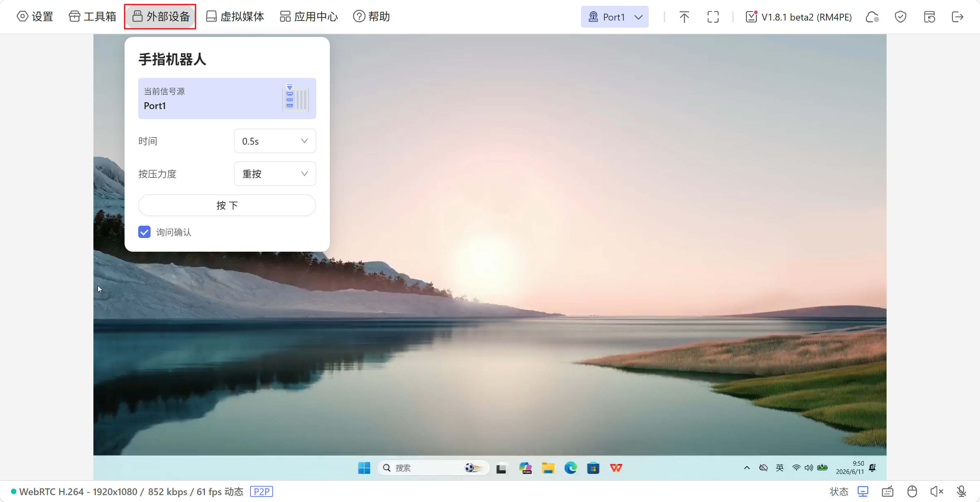
Task: Click the firmware update icon with red dot
Action: click(751, 17)
